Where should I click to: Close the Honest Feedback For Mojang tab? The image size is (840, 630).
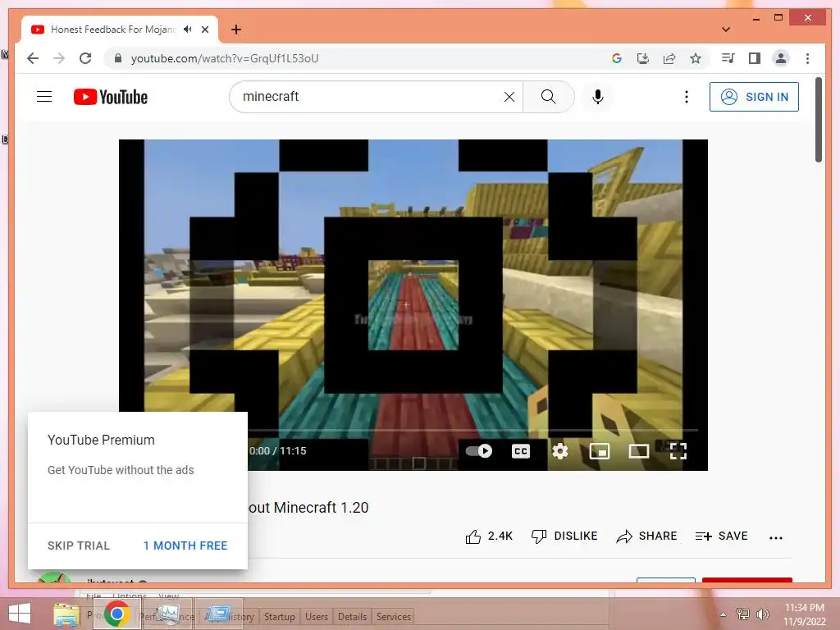pos(204,30)
